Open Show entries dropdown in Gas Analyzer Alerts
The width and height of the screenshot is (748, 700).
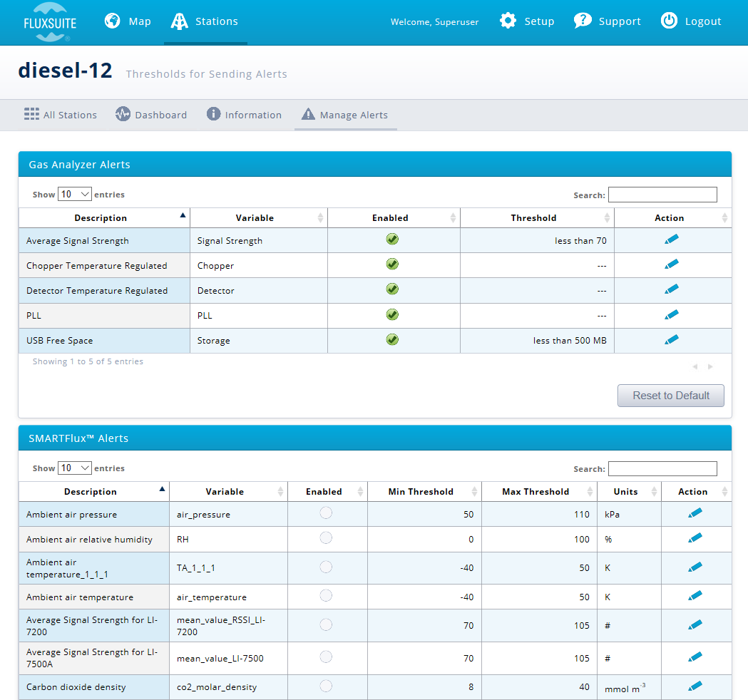coord(74,194)
